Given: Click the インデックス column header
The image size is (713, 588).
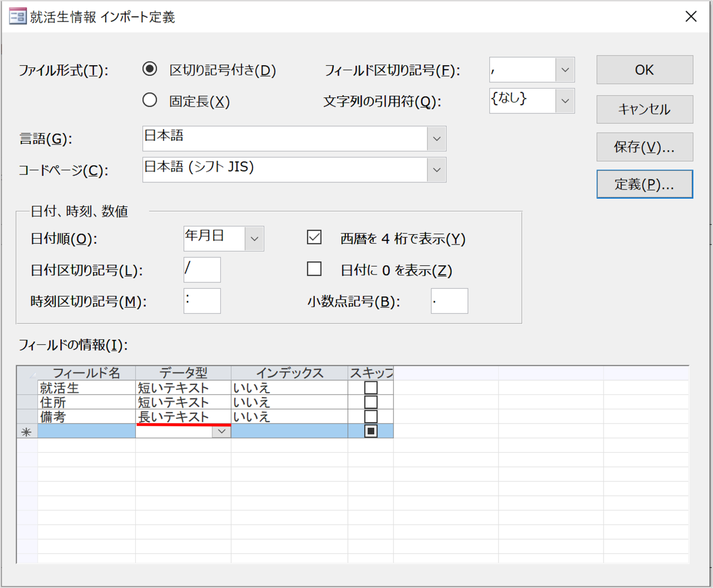Looking at the screenshot, I should pos(290,373).
